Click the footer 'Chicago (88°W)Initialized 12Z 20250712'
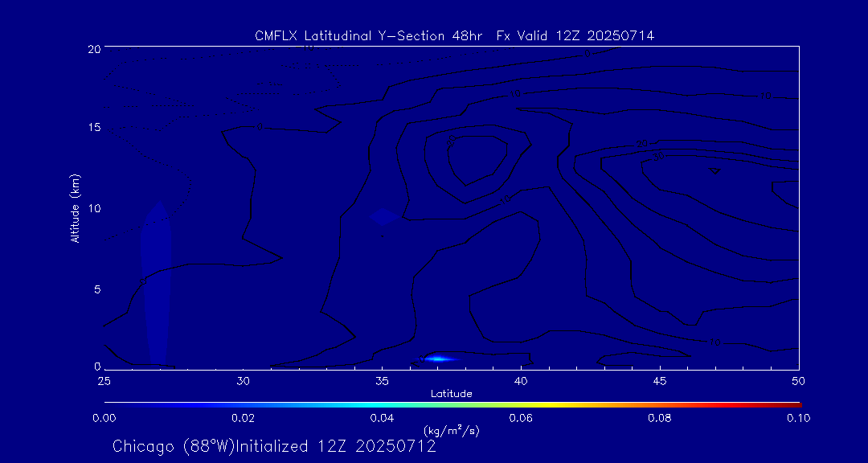The height and width of the screenshot is (463, 868). (274, 446)
